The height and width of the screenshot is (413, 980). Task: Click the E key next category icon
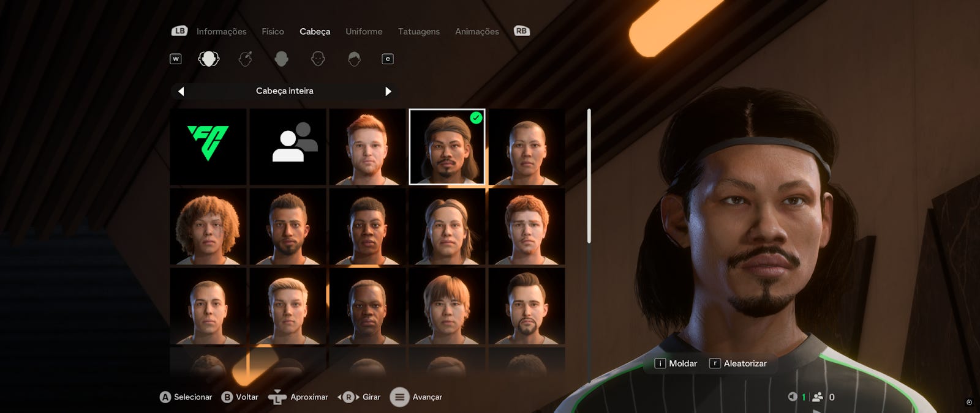click(x=388, y=59)
